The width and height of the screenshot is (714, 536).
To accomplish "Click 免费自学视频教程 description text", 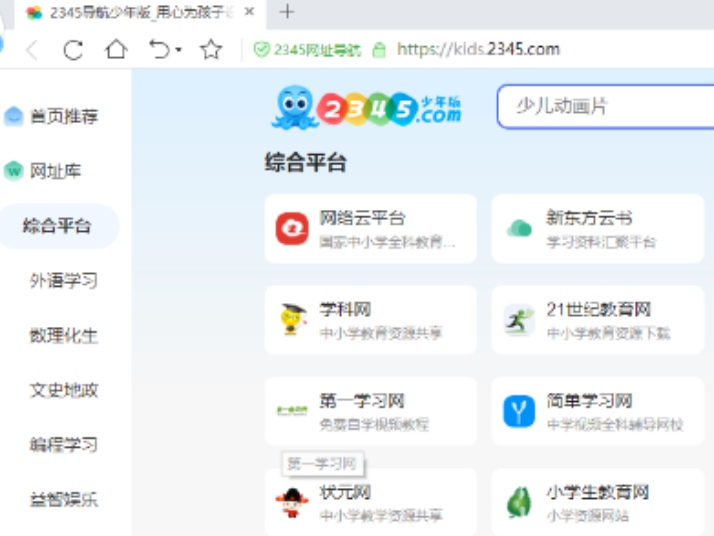I will [x=374, y=424].
